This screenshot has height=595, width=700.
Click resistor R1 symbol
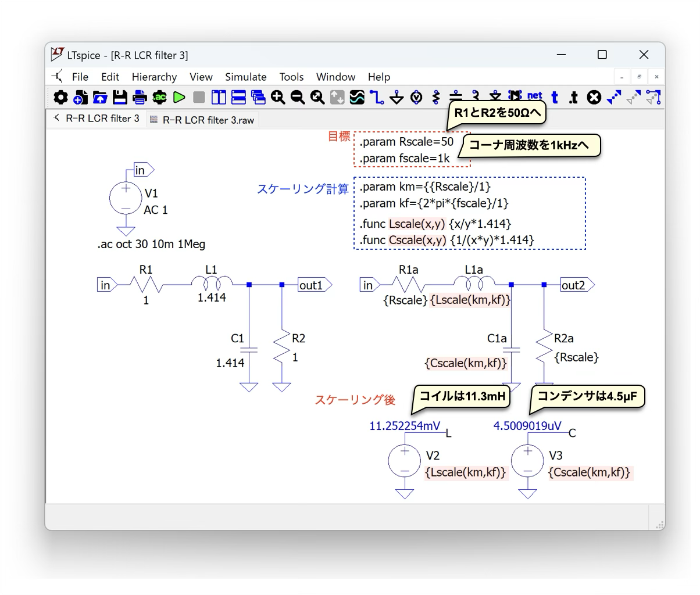(146, 285)
